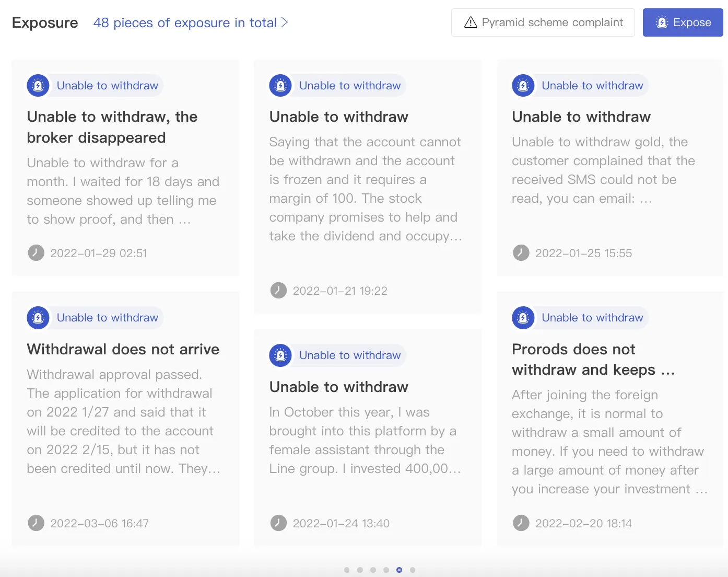Click siren icon on withdraw gold card
Viewport: 728px width, 577px height.
(523, 85)
